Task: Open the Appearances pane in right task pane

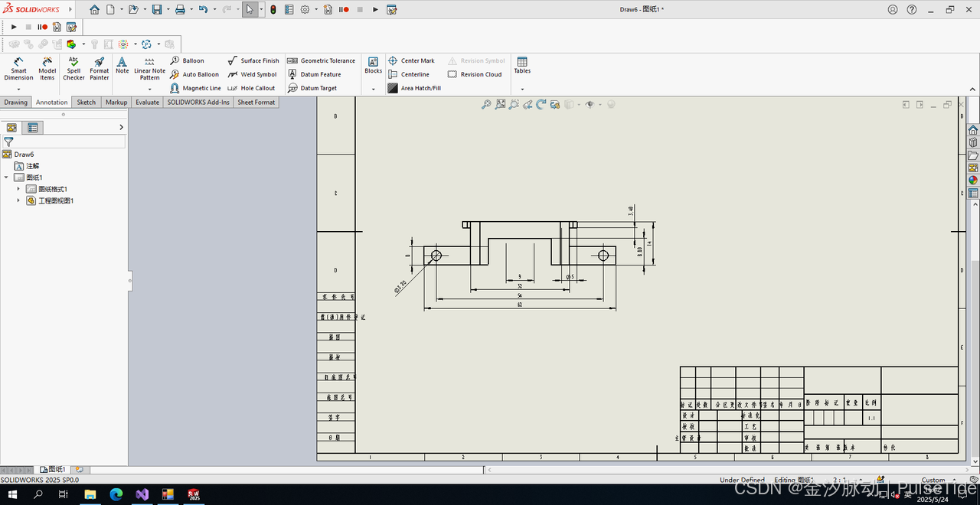Action: [x=973, y=181]
